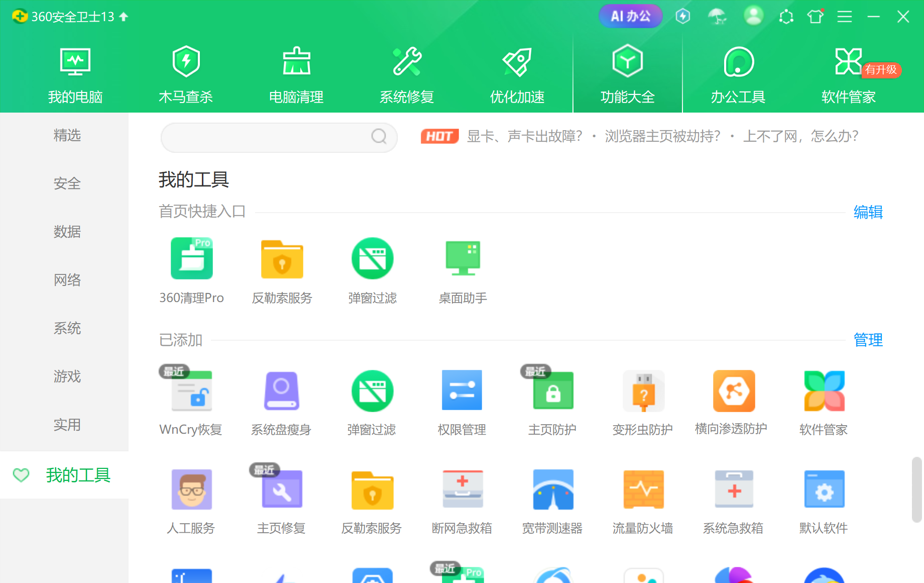Switch to 优化加速 tab
This screenshot has width=924, height=583.
(x=517, y=75)
